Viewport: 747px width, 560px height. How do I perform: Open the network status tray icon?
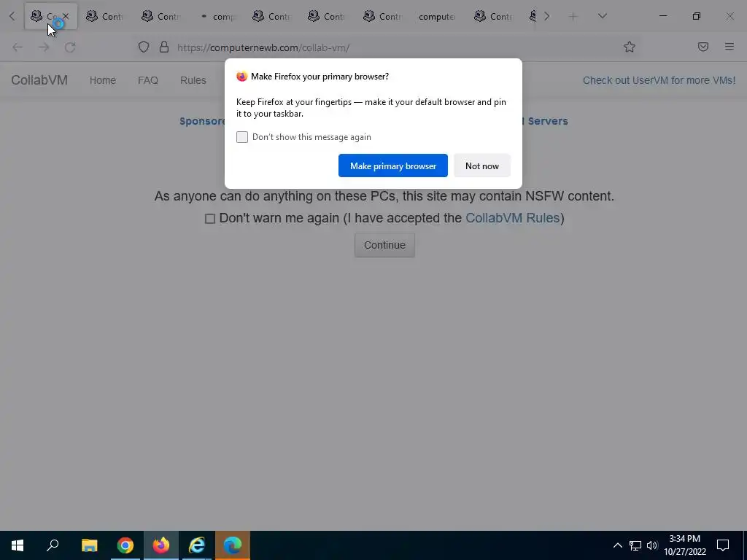tap(635, 545)
